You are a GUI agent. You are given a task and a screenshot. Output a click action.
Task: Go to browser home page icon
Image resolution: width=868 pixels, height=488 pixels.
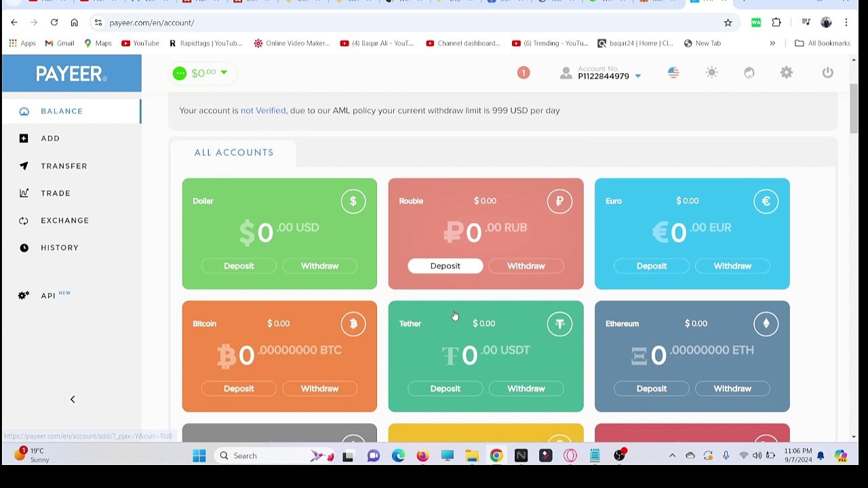pos(75,22)
